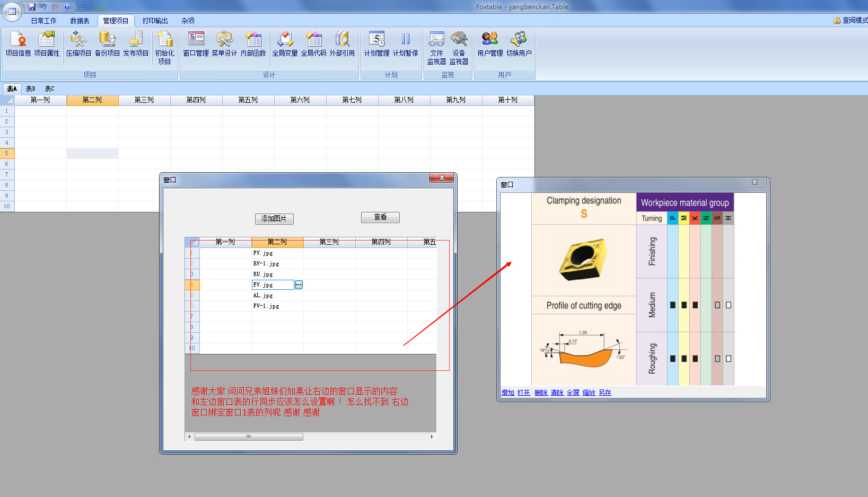Open 窗口管理 window management
The height and width of the screenshot is (497, 868).
(196, 43)
